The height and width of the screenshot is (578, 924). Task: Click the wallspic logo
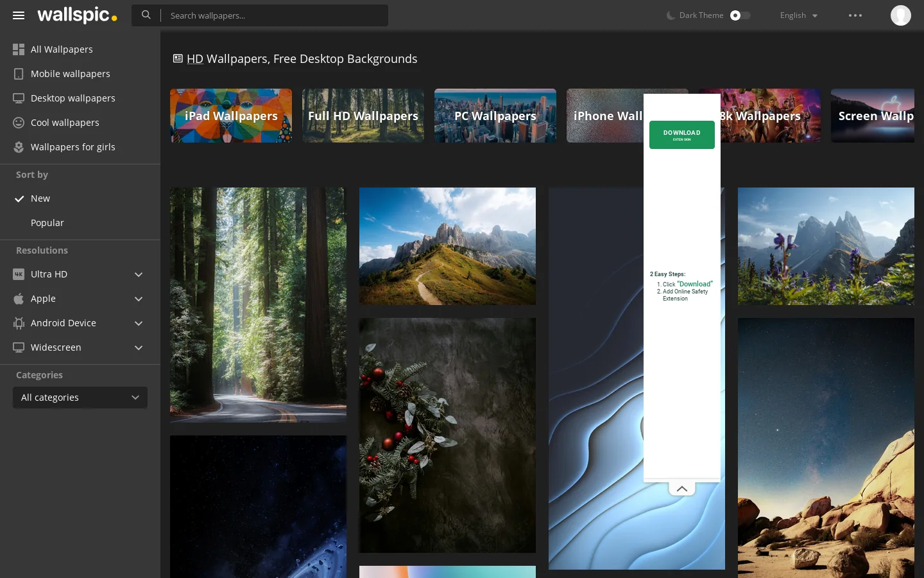[78, 15]
